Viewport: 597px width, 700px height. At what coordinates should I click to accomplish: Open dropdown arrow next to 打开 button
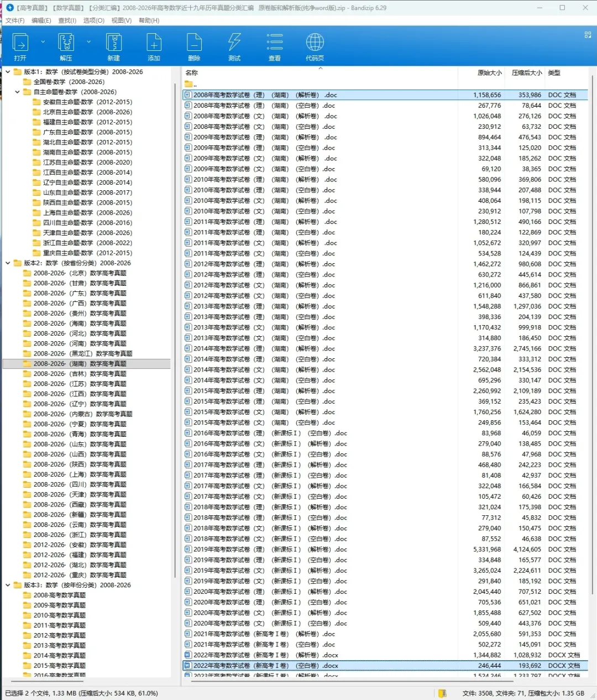[43, 41]
